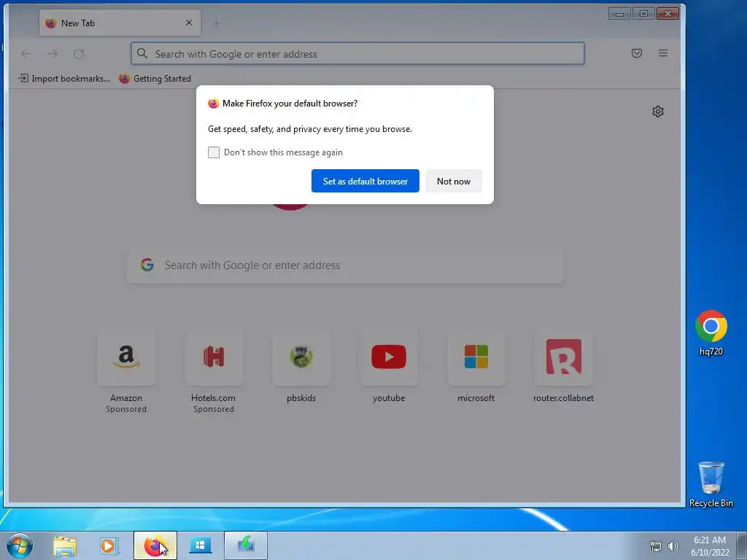
Task: Open the microsoft shortcut tile
Action: 476,357
